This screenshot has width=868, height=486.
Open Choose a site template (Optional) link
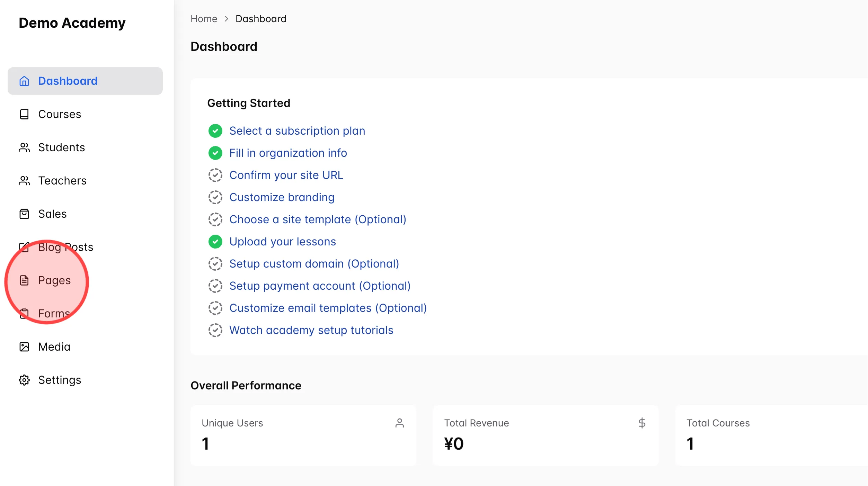(318, 219)
